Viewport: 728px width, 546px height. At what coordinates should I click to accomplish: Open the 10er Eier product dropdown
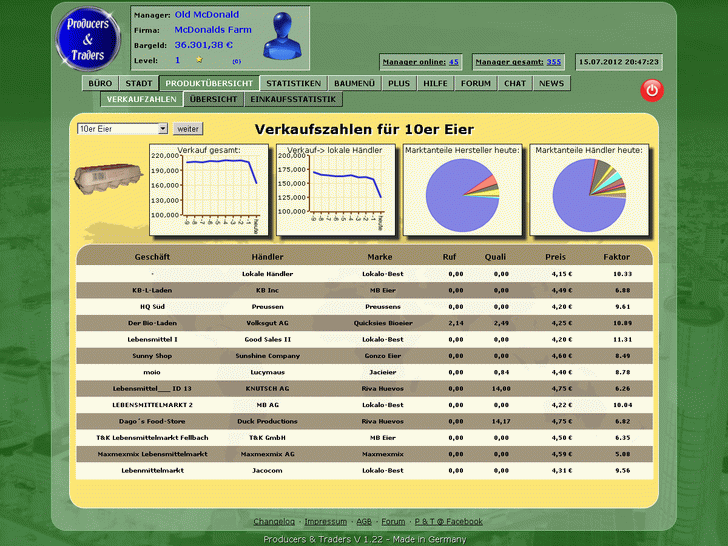pos(122,129)
